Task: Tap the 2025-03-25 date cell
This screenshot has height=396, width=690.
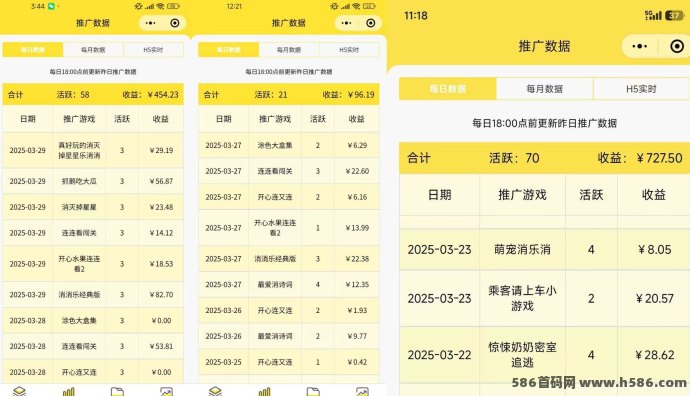Action: (x=224, y=362)
